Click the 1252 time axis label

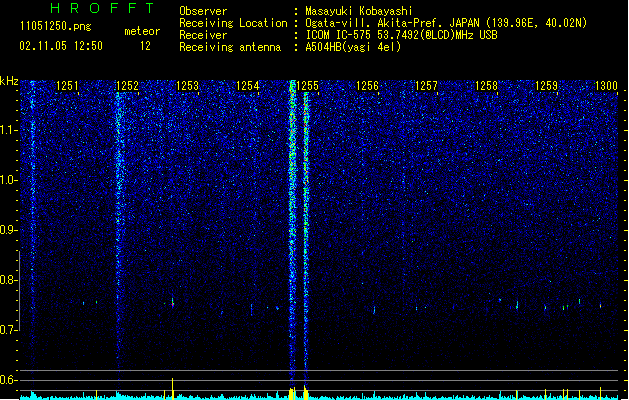[x=127, y=86]
